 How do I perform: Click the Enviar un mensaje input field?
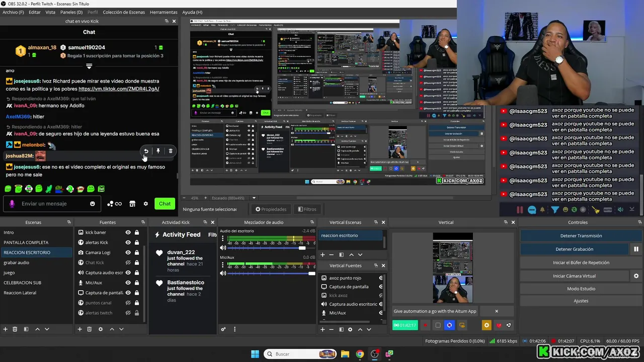[x=51, y=204]
